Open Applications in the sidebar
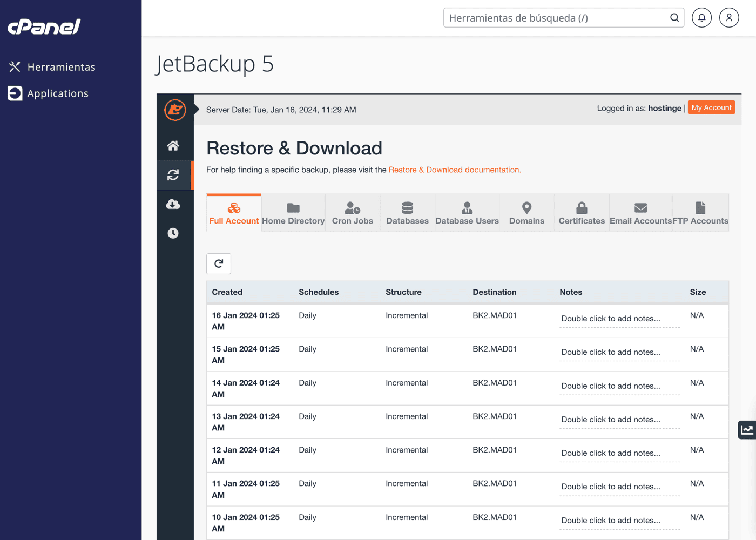Viewport: 756px width, 540px height. [48, 93]
